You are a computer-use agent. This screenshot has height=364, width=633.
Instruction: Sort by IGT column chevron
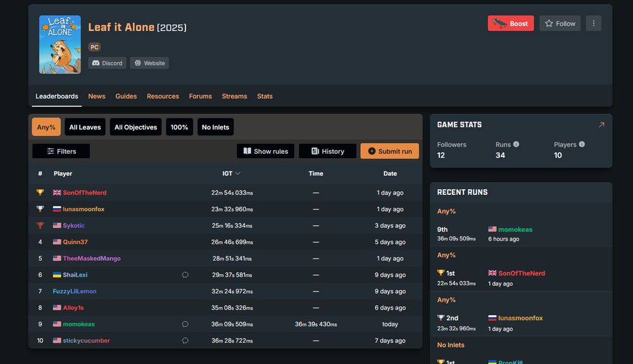pos(238,173)
